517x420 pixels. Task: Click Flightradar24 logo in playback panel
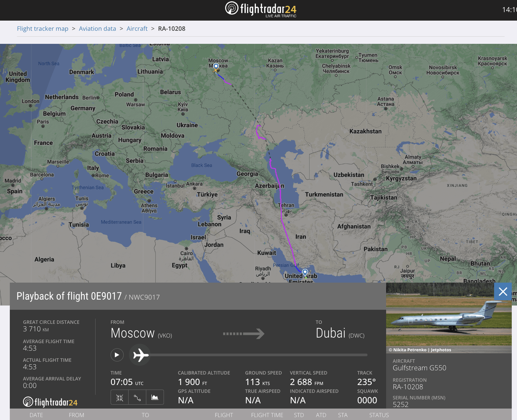(50, 402)
